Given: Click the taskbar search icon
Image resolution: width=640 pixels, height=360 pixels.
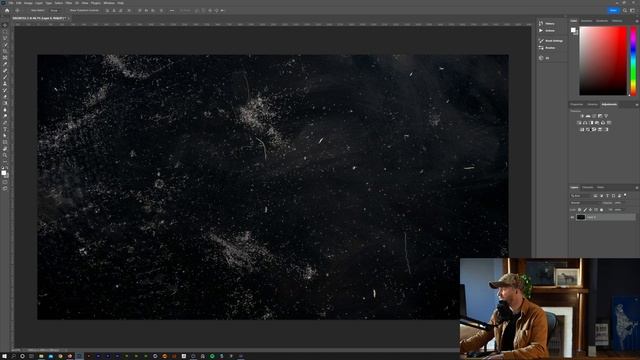Looking at the screenshot, I should tap(13, 356).
